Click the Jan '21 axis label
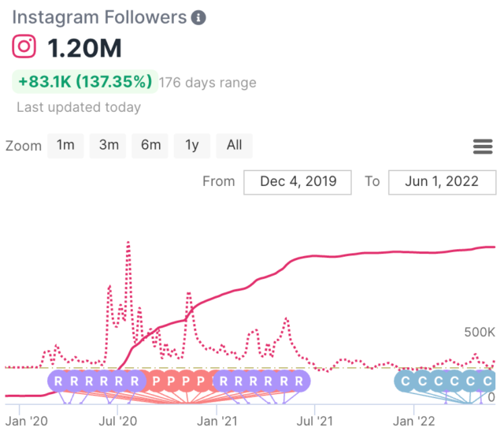The image size is (504, 446). pos(216,421)
